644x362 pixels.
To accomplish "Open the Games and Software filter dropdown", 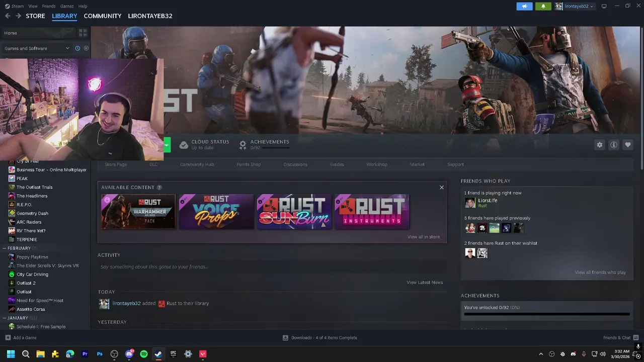I will [x=37, y=48].
